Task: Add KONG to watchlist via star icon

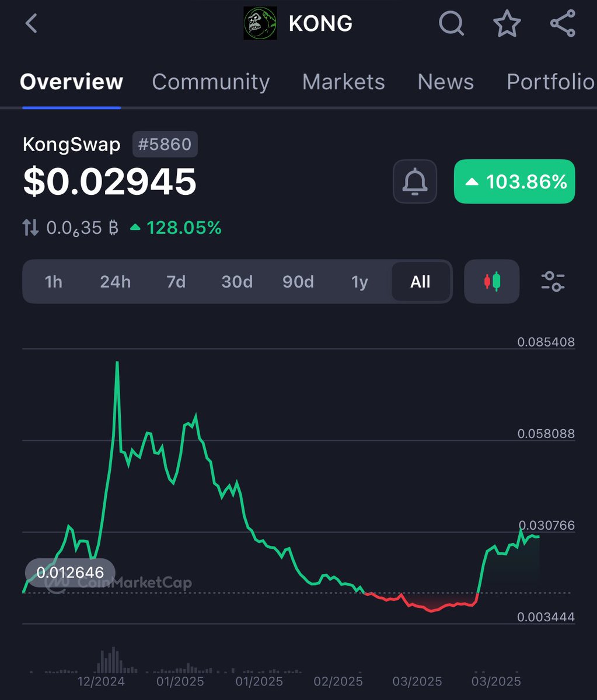Action: tap(507, 24)
